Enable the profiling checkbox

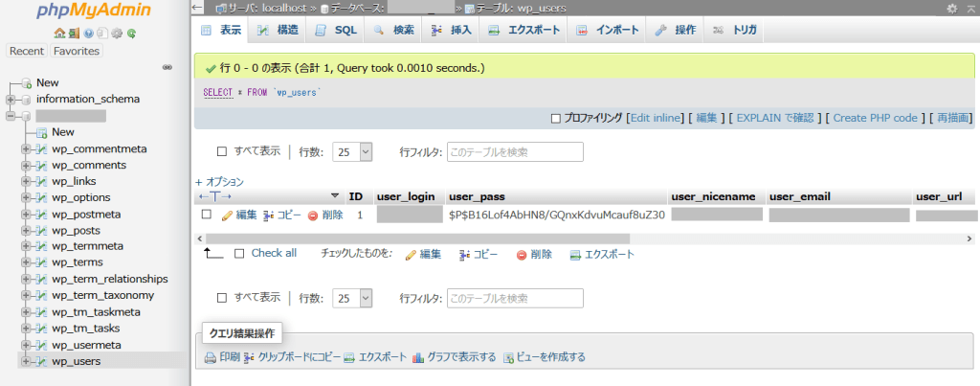point(556,118)
